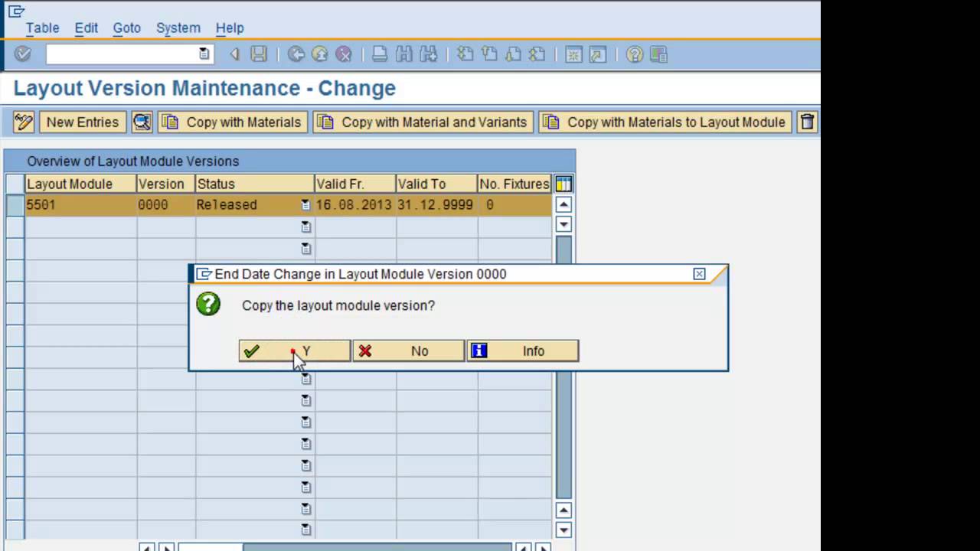Open the System menu

coord(178,28)
